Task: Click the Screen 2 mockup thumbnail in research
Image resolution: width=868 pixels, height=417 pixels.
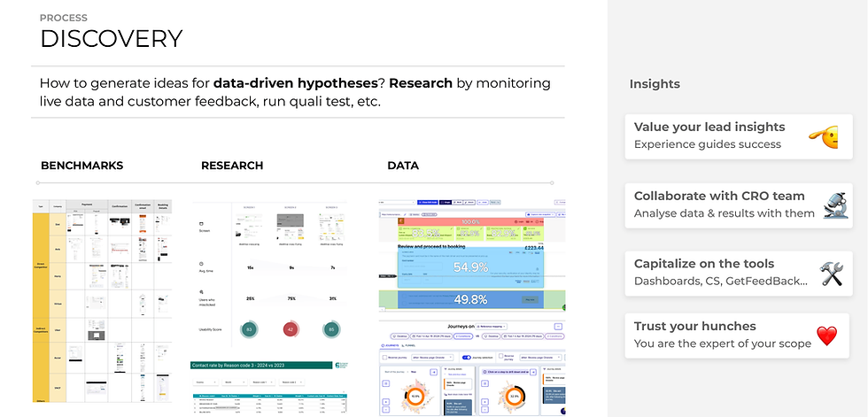Action: pos(291,225)
